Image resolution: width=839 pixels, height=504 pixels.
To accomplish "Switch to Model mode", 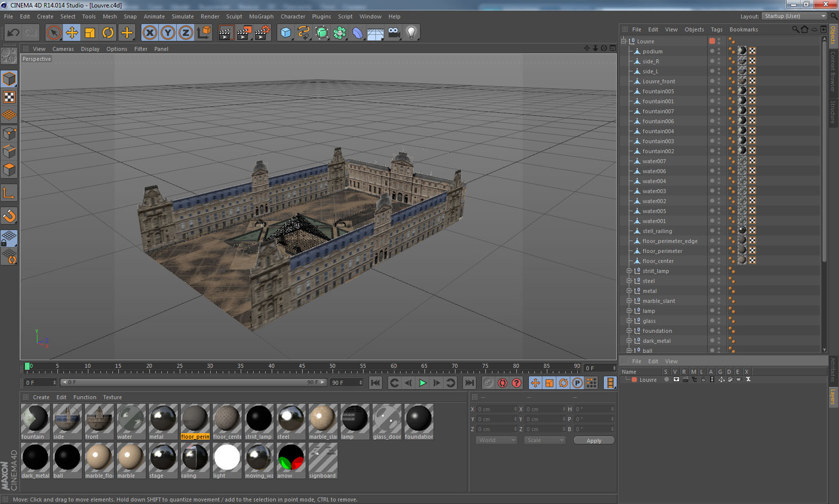I will [x=9, y=79].
